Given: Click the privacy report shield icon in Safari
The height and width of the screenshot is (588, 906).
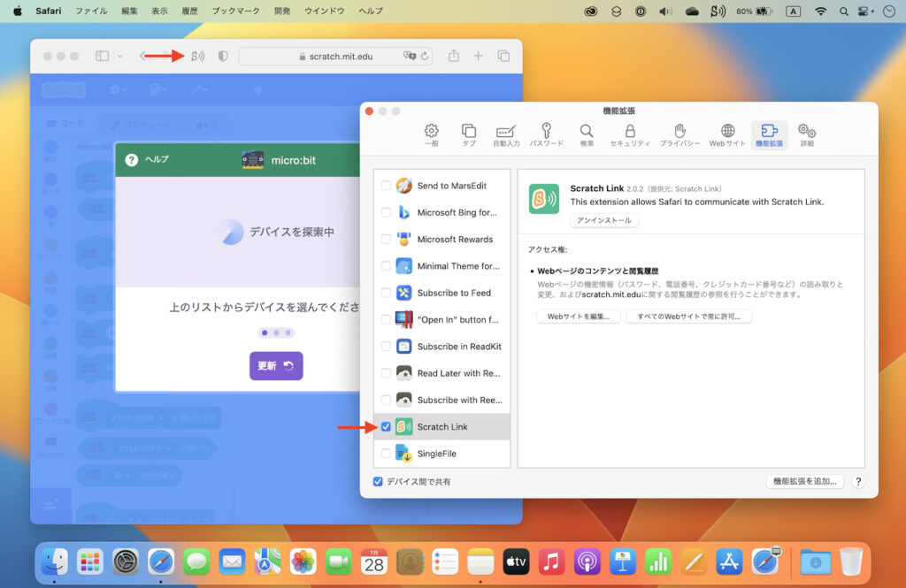Looking at the screenshot, I should (221, 56).
